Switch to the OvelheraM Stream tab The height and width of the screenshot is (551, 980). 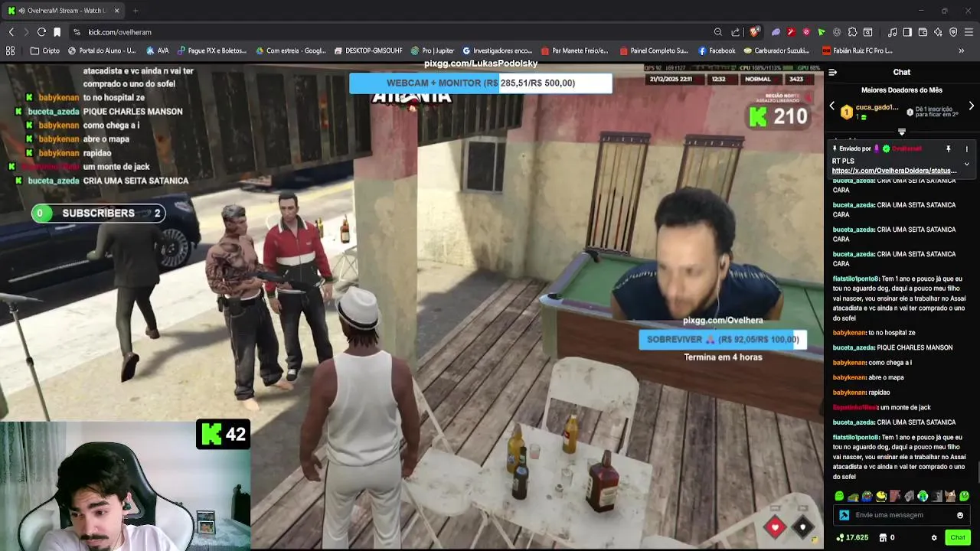pyautogui.click(x=64, y=11)
